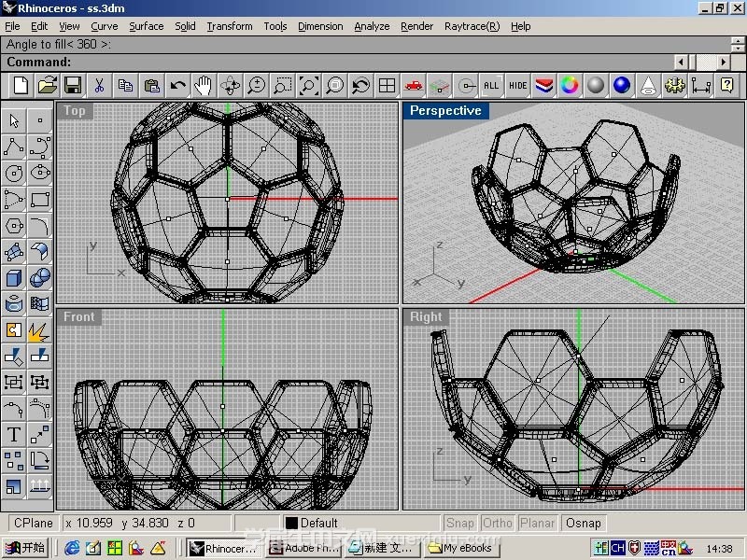Click the 14:38 clock in the system tray
The width and height of the screenshot is (747, 560).
tap(719, 549)
